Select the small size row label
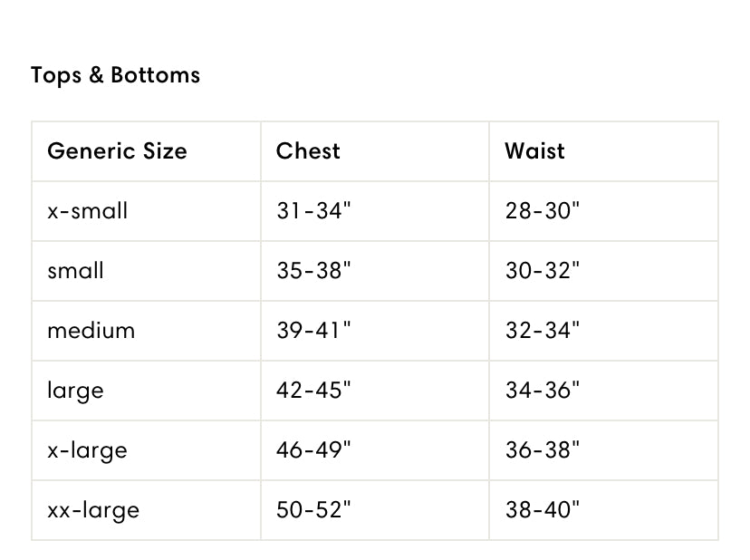 (x=75, y=270)
